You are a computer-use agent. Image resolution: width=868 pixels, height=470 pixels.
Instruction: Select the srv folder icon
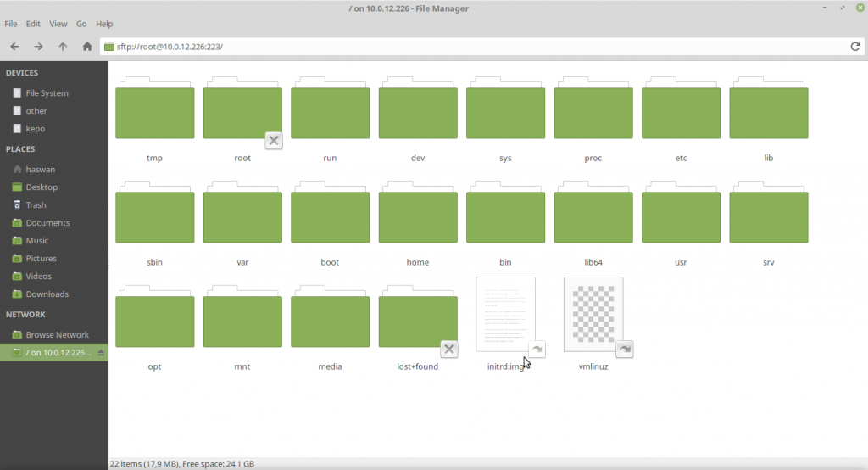tap(768, 212)
